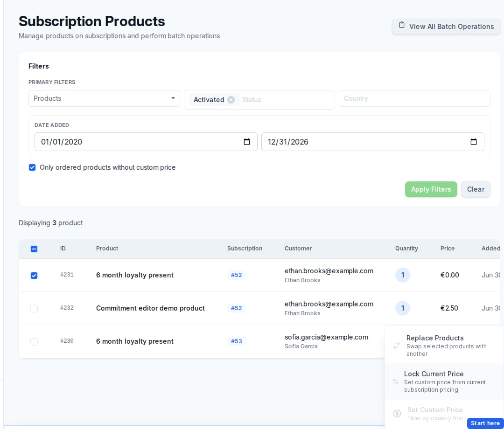The width and height of the screenshot is (504, 429).
Task: Click the Apply Filters button
Action: (x=431, y=189)
